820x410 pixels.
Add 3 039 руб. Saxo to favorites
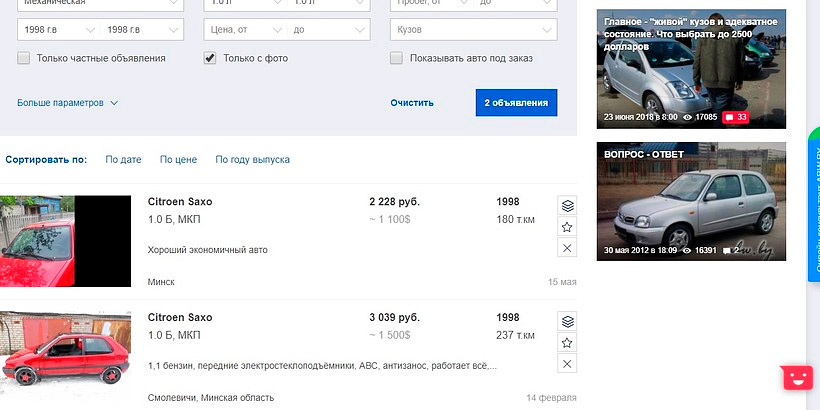567,342
